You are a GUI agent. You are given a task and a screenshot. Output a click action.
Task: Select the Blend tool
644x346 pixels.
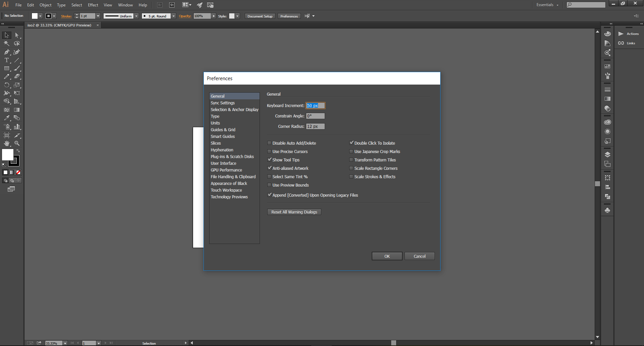[17, 118]
